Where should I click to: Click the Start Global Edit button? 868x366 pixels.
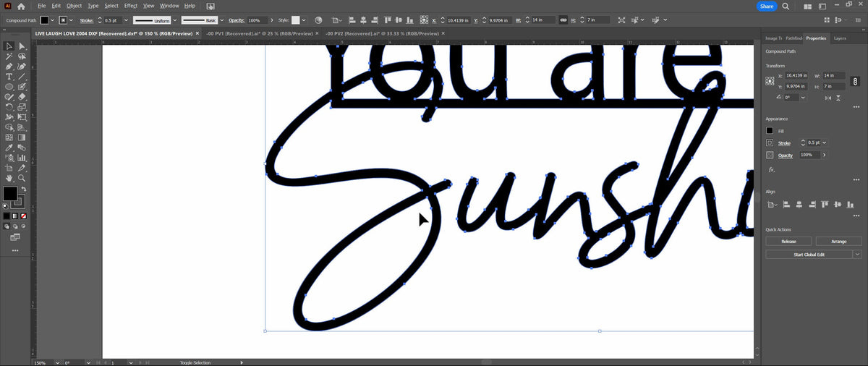pyautogui.click(x=809, y=255)
